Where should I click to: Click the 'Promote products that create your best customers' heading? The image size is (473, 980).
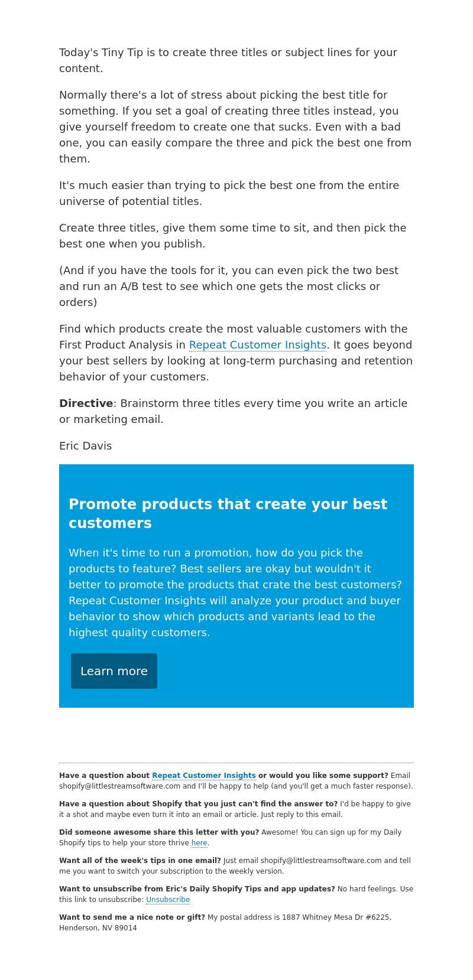pyautogui.click(x=228, y=513)
